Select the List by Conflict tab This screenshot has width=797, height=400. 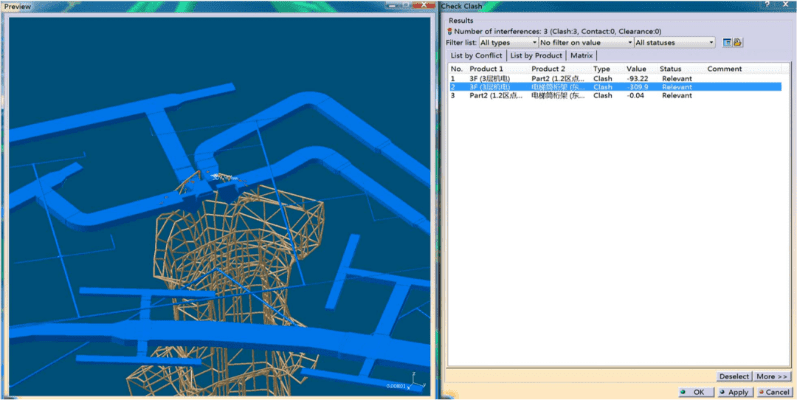click(476, 55)
